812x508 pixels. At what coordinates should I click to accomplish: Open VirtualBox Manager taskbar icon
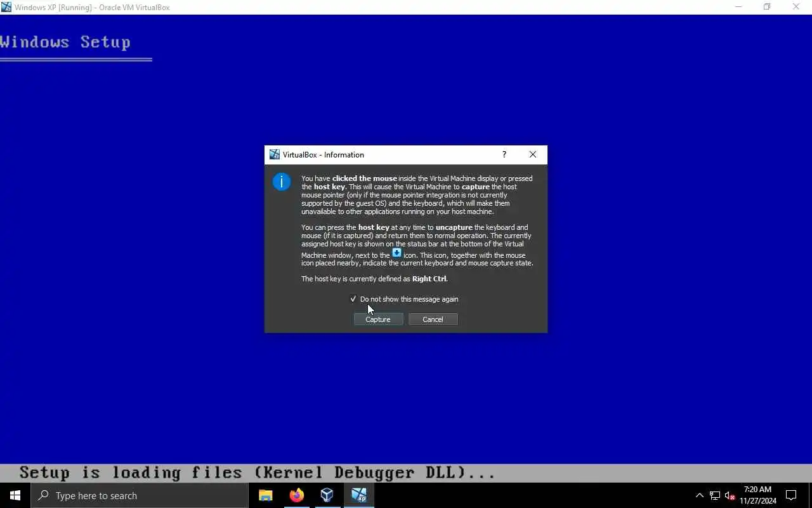(x=327, y=495)
